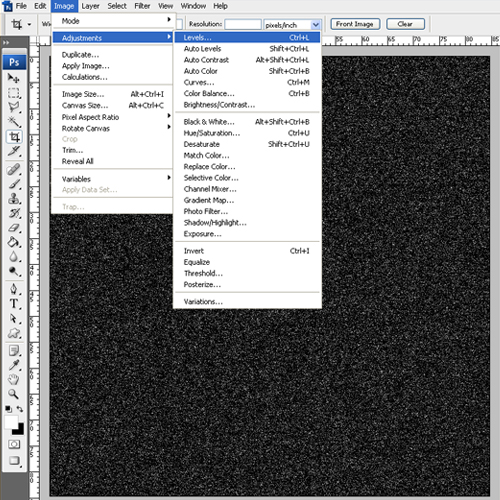Click the Front Image button
This screenshot has width=500, height=500.
click(355, 24)
